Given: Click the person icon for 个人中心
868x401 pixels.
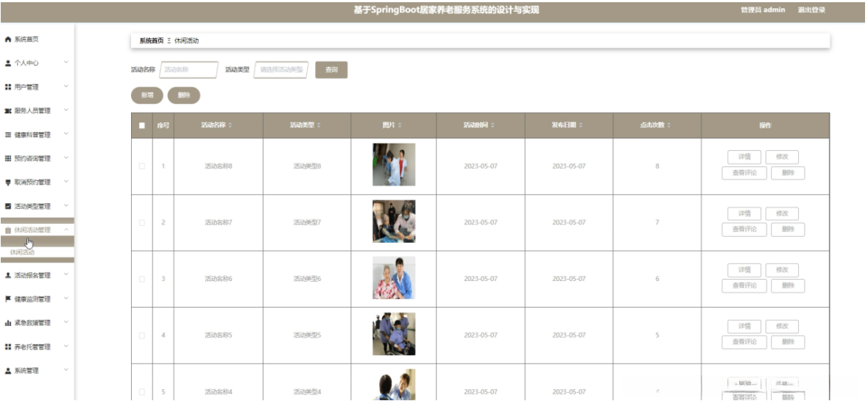Looking at the screenshot, I should (8, 63).
